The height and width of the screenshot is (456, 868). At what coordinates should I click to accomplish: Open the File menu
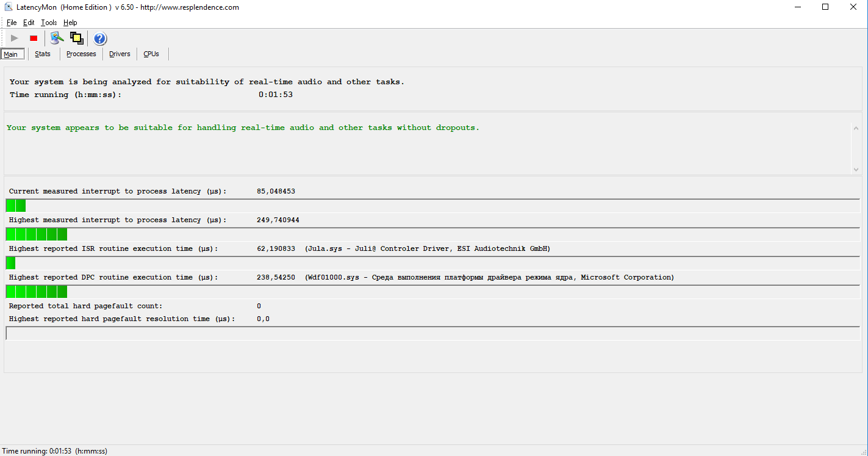click(x=12, y=23)
